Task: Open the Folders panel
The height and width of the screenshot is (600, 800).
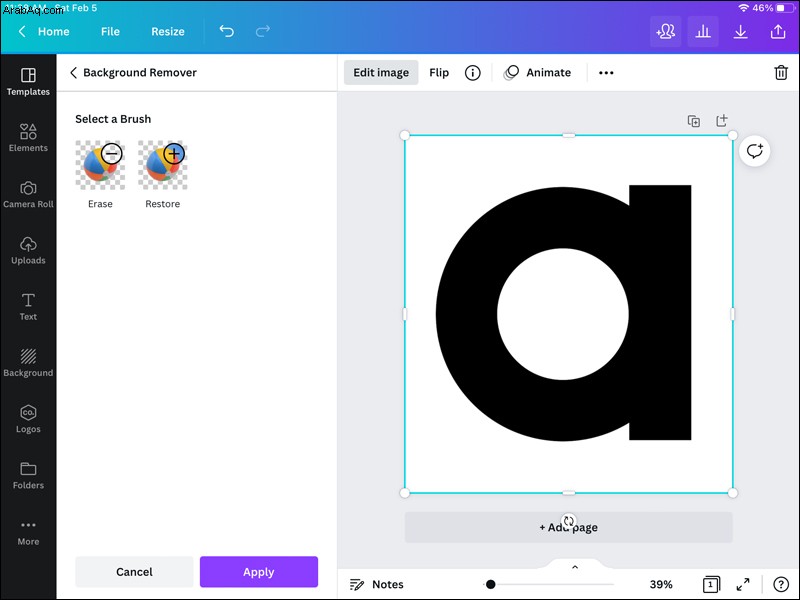Action: coord(28,476)
